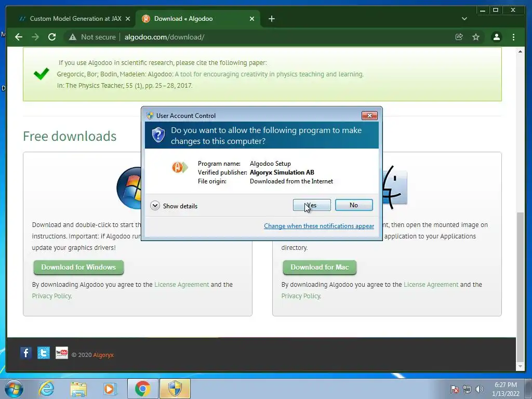This screenshot has height=399, width=532.
Task: Click the 'Free downloads' heading text
Action: point(70,137)
